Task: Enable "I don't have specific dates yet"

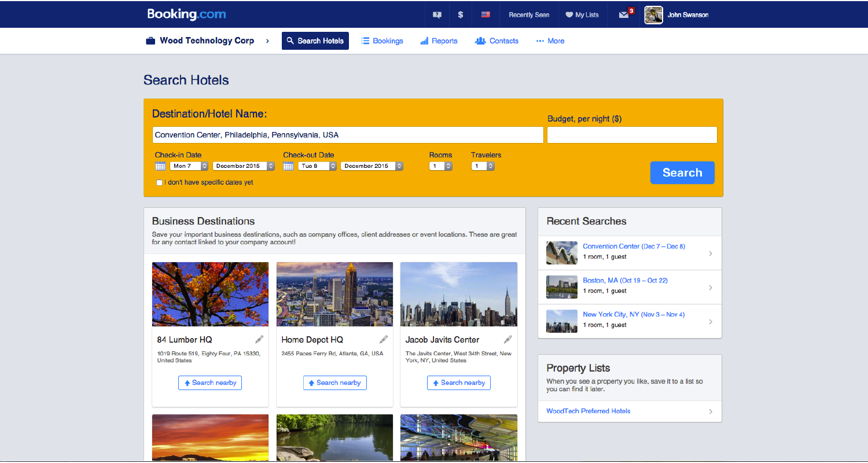Action: tap(159, 183)
